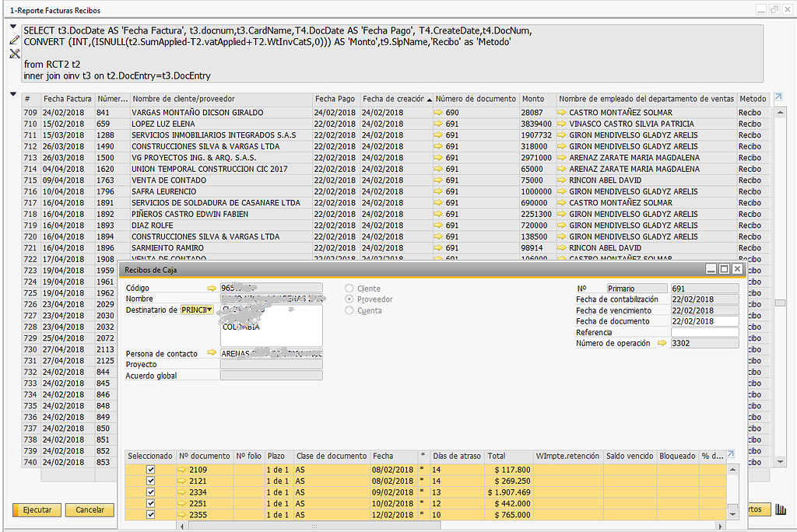This screenshot has width=797, height=532.
Task: Click the link arrow next to Código field
Action: pos(210,288)
